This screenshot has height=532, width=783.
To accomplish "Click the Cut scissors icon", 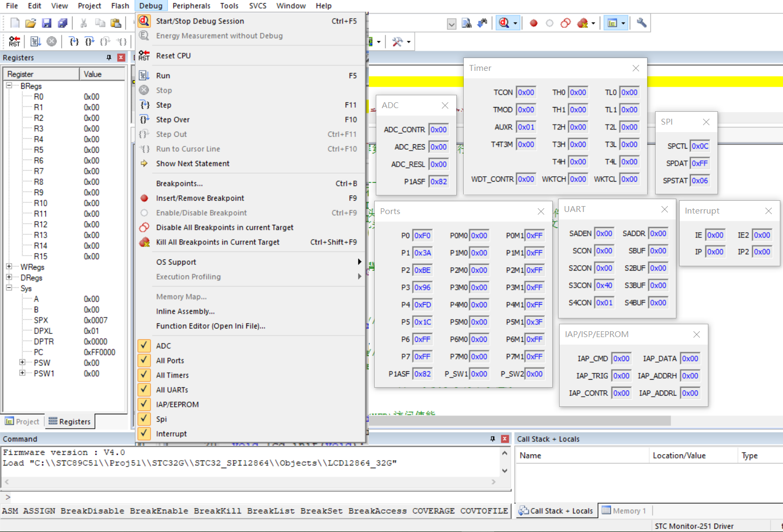I will point(84,23).
